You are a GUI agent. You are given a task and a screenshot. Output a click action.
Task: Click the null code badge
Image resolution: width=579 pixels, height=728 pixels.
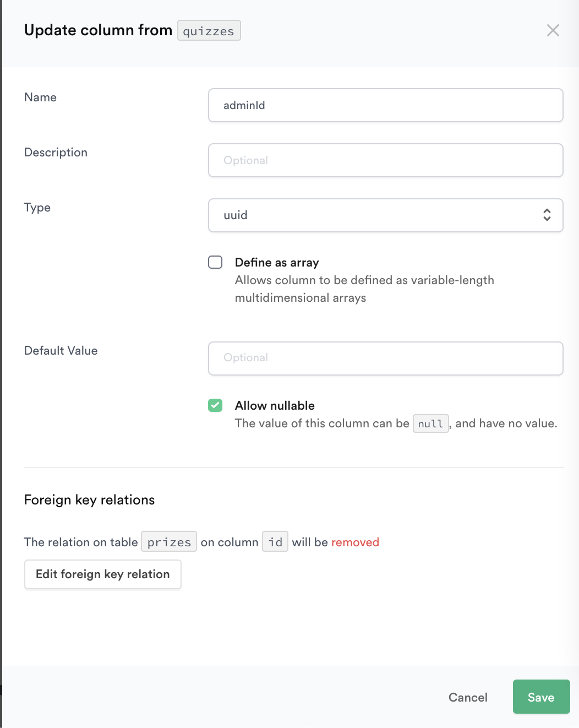(x=430, y=423)
